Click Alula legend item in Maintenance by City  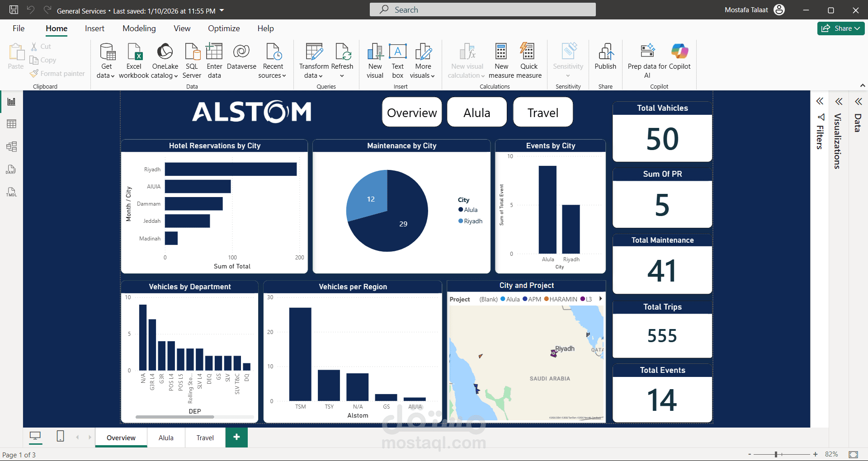tap(468, 210)
